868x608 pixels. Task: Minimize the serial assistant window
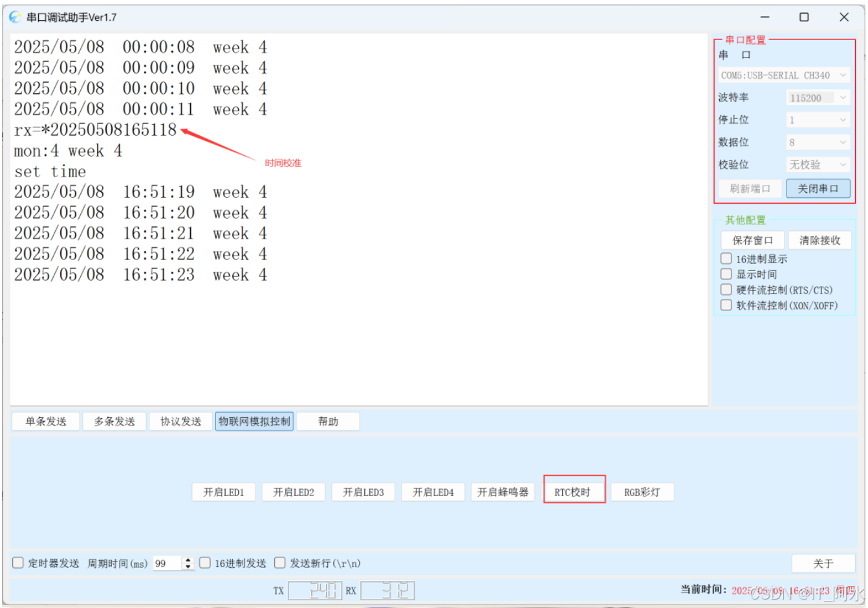pyautogui.click(x=765, y=17)
